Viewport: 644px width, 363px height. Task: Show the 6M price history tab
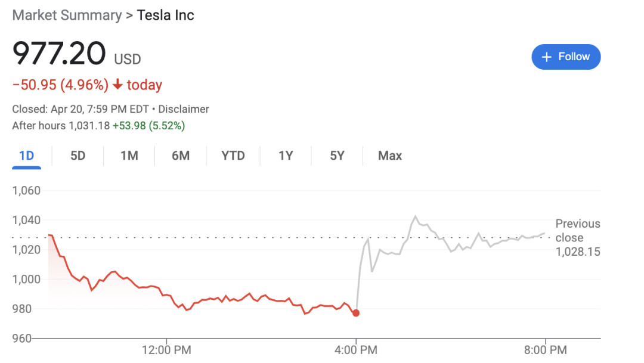(x=180, y=156)
